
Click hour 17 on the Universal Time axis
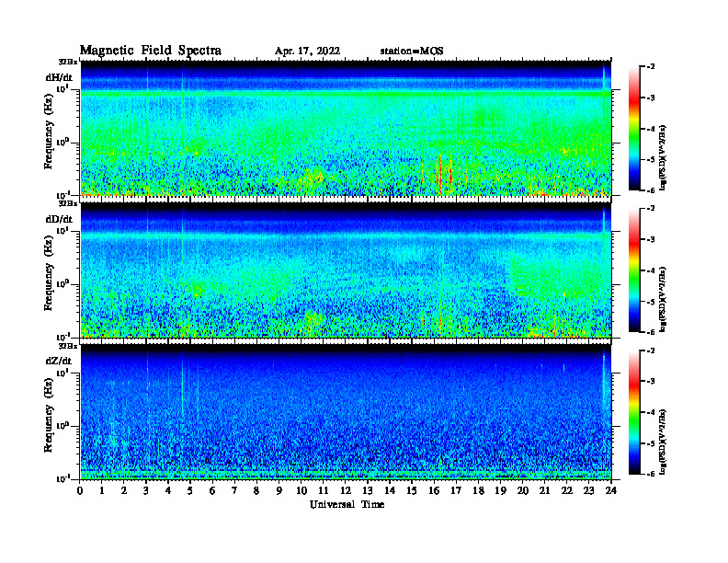point(456,490)
